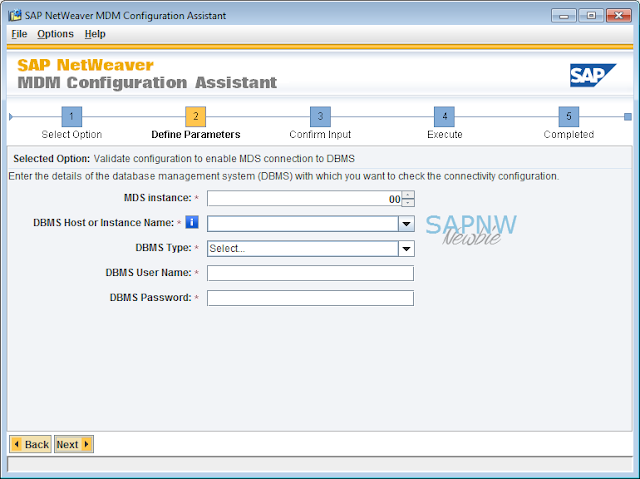Click step 5 Completed box

(569, 117)
